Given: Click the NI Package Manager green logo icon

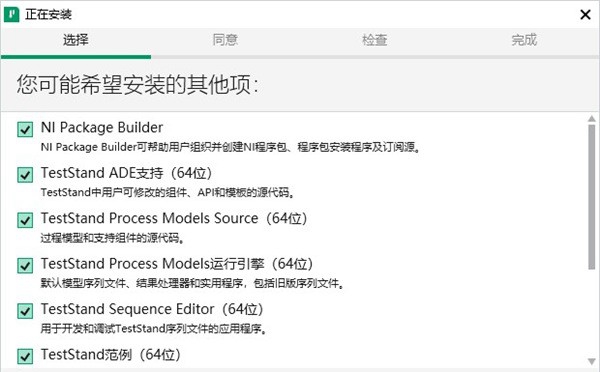Looking at the screenshot, I should [x=11, y=15].
